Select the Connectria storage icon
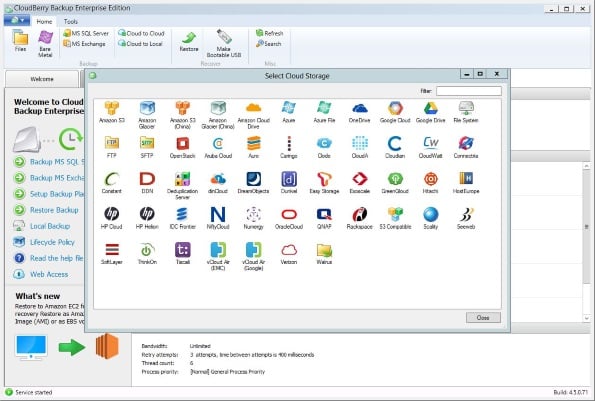 466,147
